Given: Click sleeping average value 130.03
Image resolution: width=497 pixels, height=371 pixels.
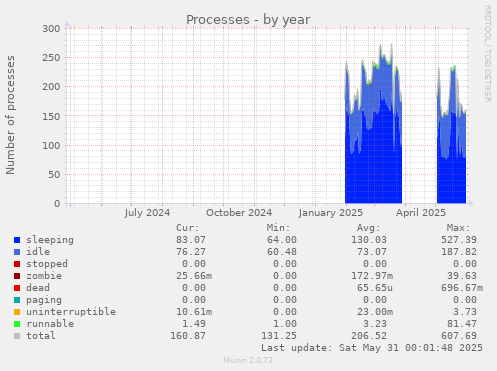Looking at the screenshot, I should (x=369, y=240).
